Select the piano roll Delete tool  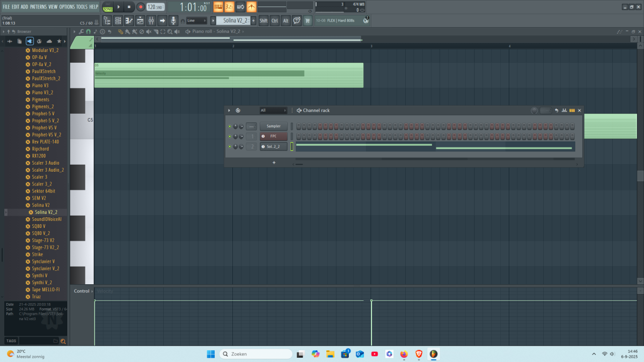pyautogui.click(x=142, y=32)
